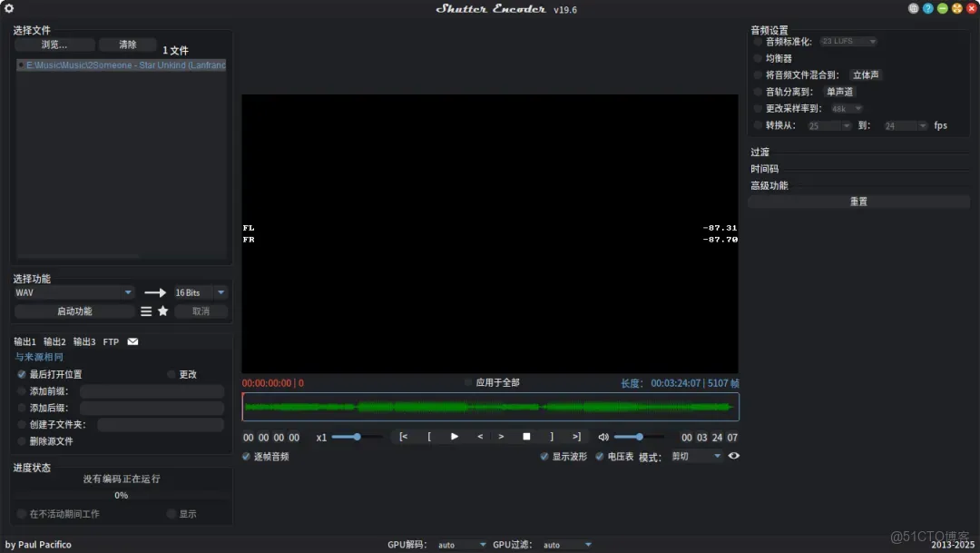
Task: Click the eye preview icon near the mode dropdown
Action: (734, 456)
